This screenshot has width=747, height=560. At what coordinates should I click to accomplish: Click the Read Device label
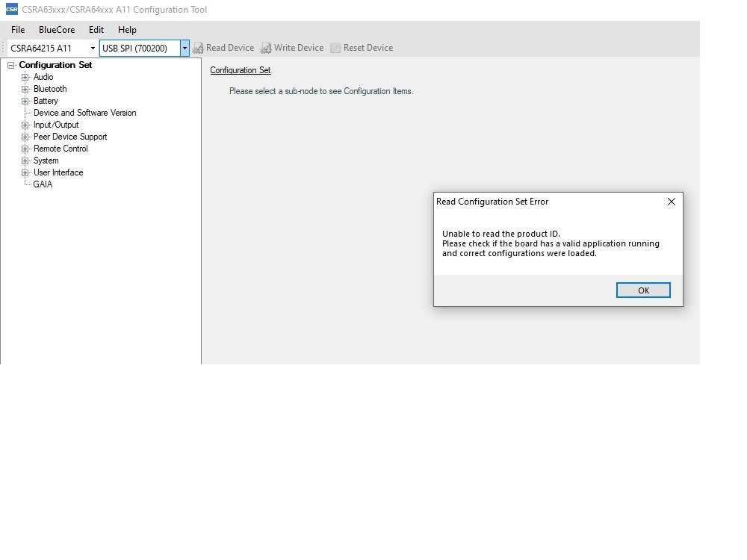click(x=230, y=48)
